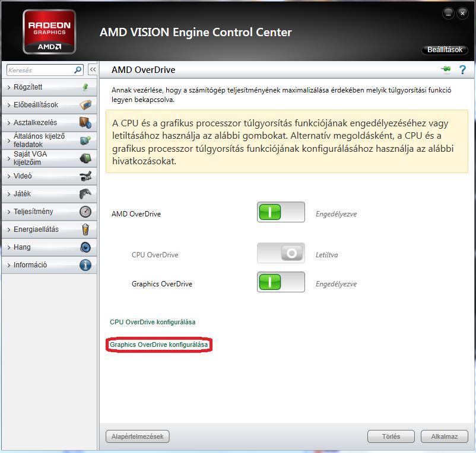476x453 pixels.
Task: Pin this page with the green pushpin icon
Action: [446, 69]
